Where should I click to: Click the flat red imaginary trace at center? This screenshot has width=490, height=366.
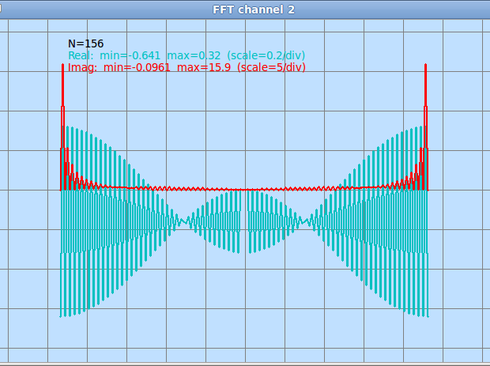coord(245,190)
